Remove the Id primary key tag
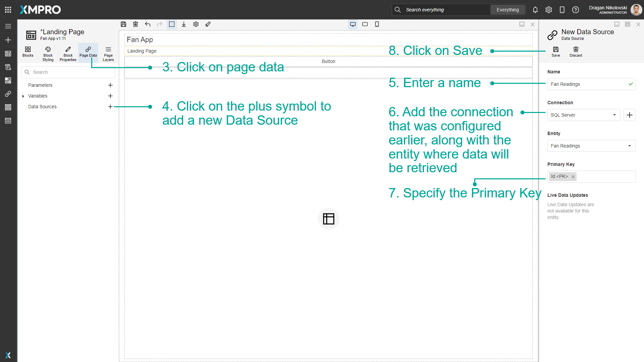 pos(573,177)
